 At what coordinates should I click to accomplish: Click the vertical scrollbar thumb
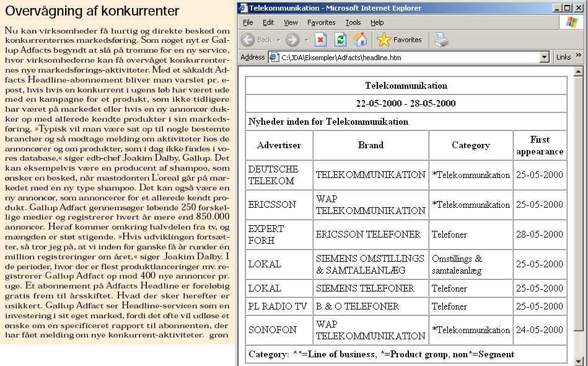coord(578,203)
